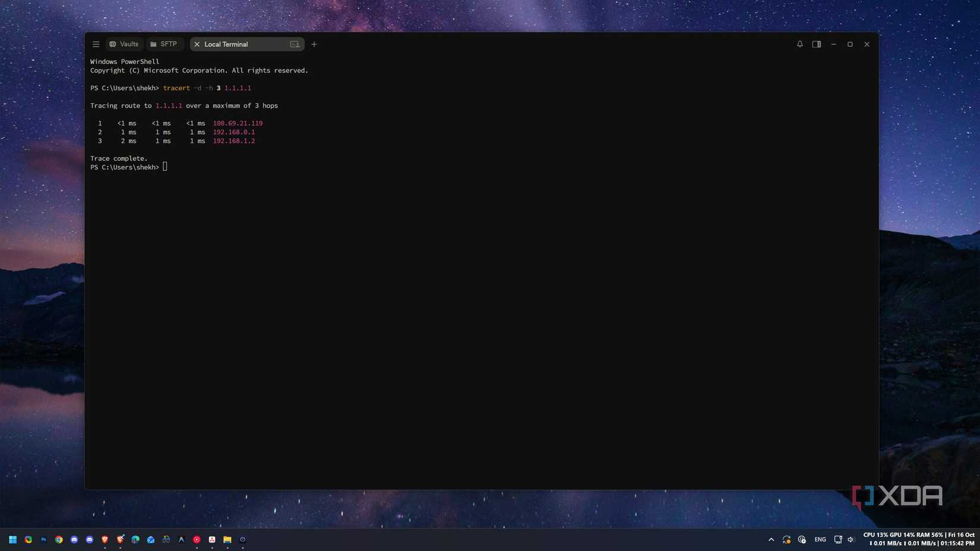Image resolution: width=980 pixels, height=551 pixels.
Task: Close the Local Terminal tab
Action: point(197,45)
